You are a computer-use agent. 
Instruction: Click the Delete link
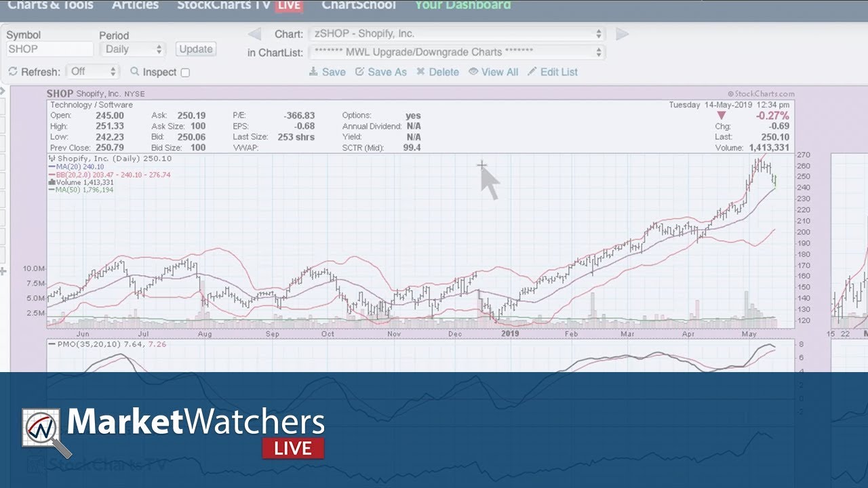pyautogui.click(x=437, y=72)
